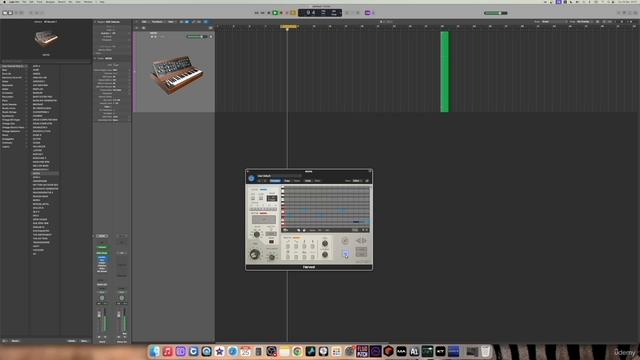Click the Fast Forward transport button
Image resolution: width=640 pixels, height=360 pixels.
(262, 13)
